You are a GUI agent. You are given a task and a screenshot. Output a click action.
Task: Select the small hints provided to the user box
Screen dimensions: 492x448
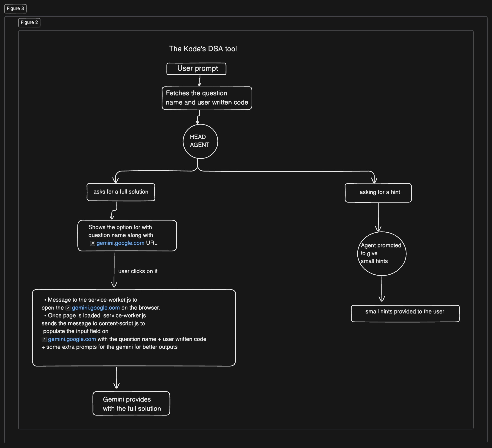[405, 313]
